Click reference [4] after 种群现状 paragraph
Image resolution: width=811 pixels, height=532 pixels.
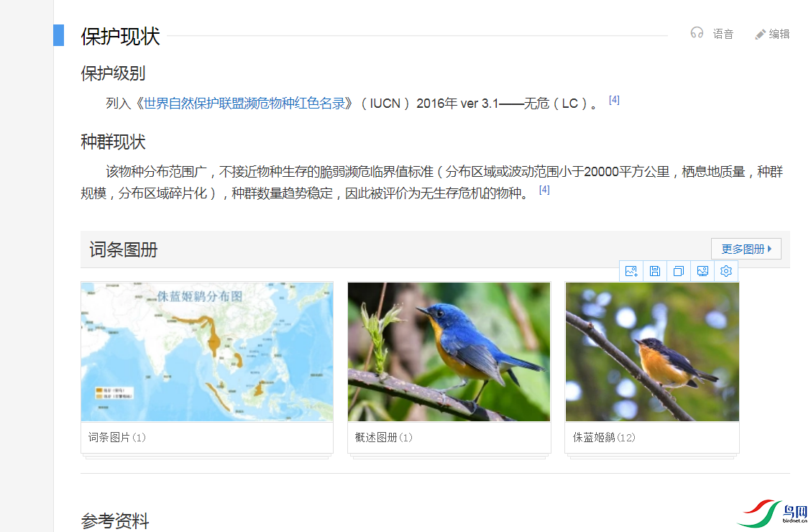(544, 190)
